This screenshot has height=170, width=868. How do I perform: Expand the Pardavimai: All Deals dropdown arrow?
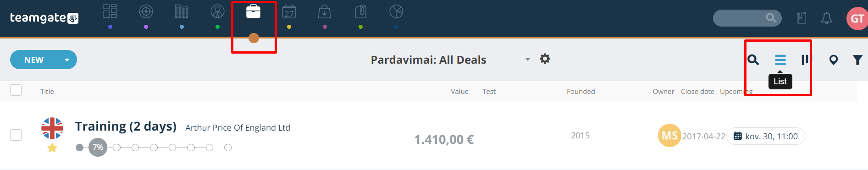click(x=528, y=59)
